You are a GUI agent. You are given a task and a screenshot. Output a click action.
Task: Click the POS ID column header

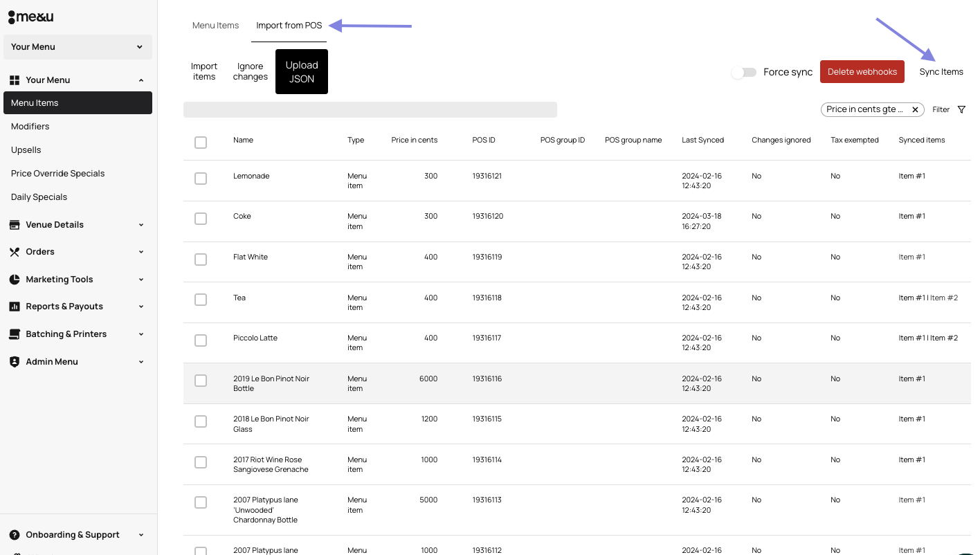pyautogui.click(x=484, y=140)
